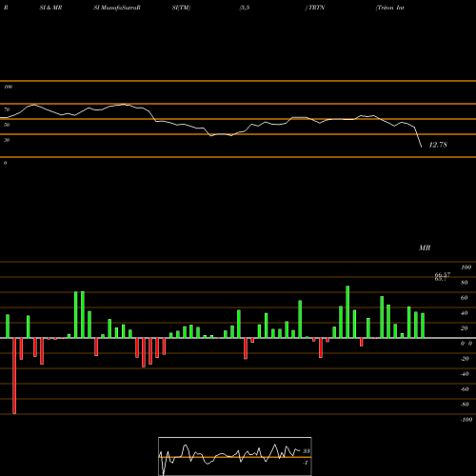
Task: Click the "SI MunafaSutraR" header text
Action: (117, 8)
